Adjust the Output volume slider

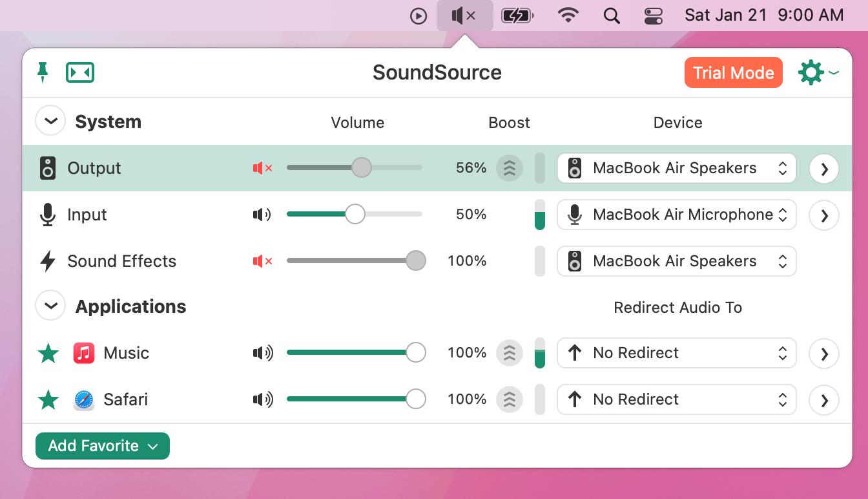[355, 168]
